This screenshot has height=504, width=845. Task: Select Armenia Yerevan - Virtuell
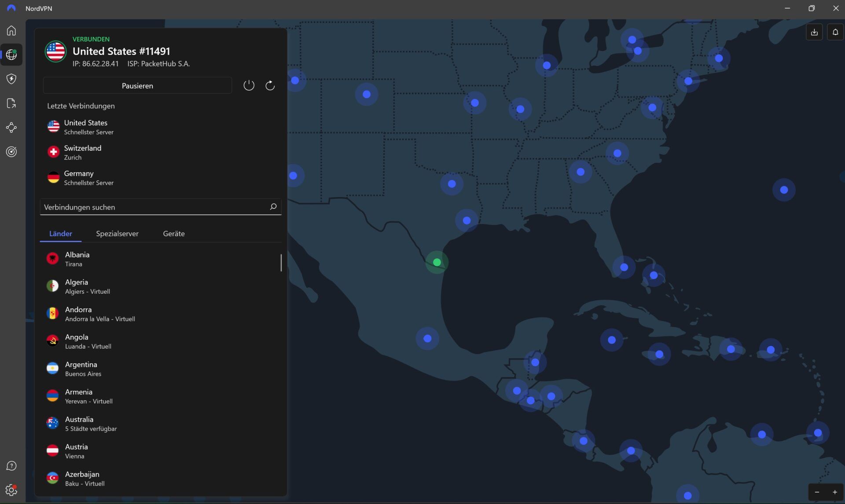160,396
